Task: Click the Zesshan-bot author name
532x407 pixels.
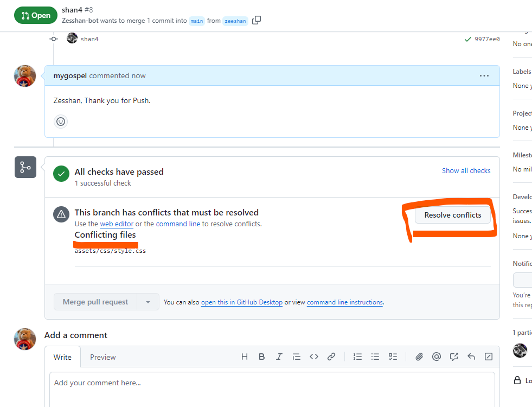Action: pyautogui.click(x=80, y=21)
